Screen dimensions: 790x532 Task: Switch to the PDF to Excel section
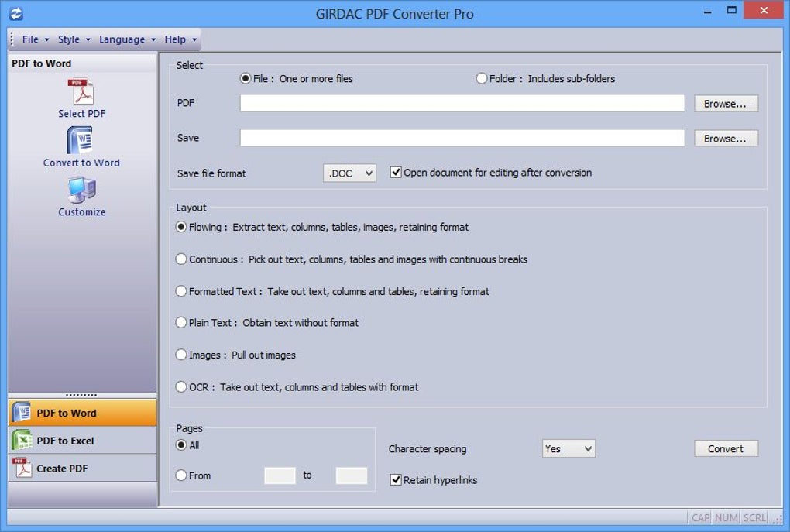click(83, 441)
